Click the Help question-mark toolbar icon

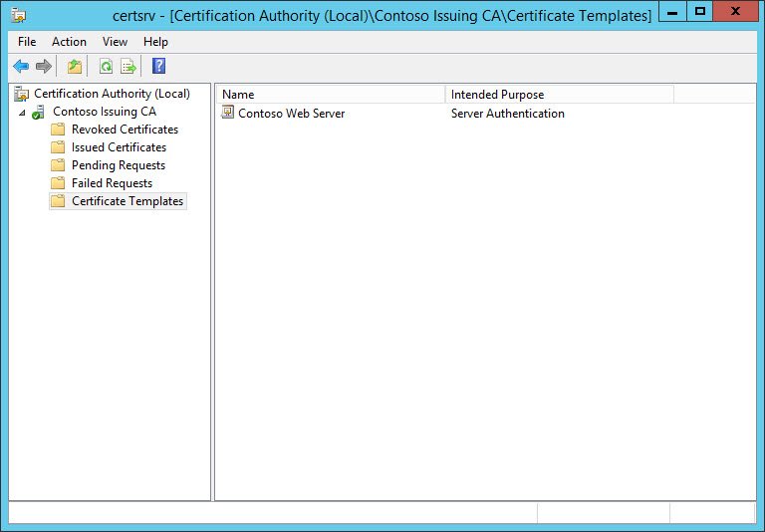point(159,66)
